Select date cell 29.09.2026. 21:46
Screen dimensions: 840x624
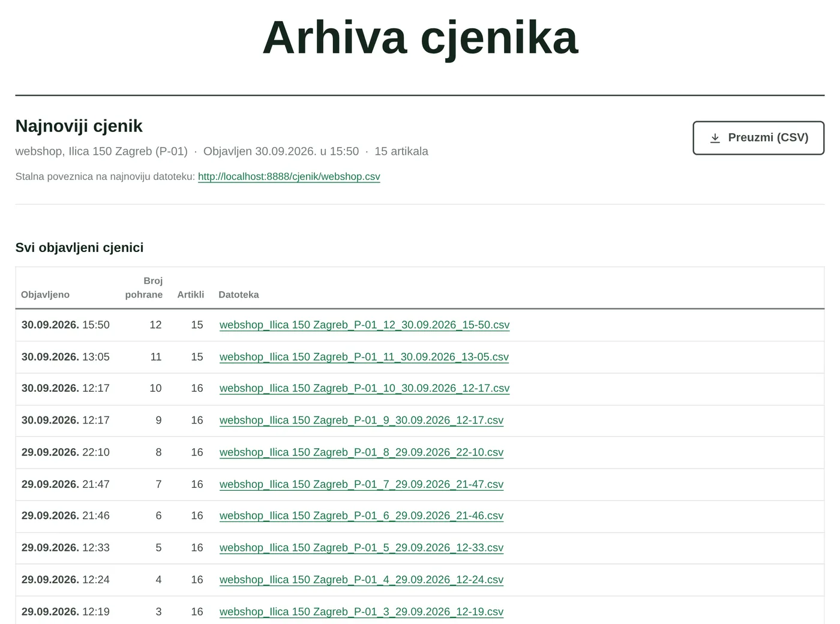(65, 515)
